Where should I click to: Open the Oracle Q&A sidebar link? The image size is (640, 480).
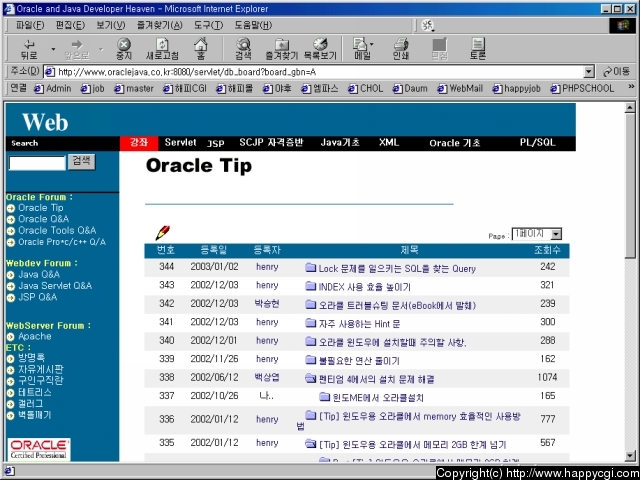(x=43, y=219)
